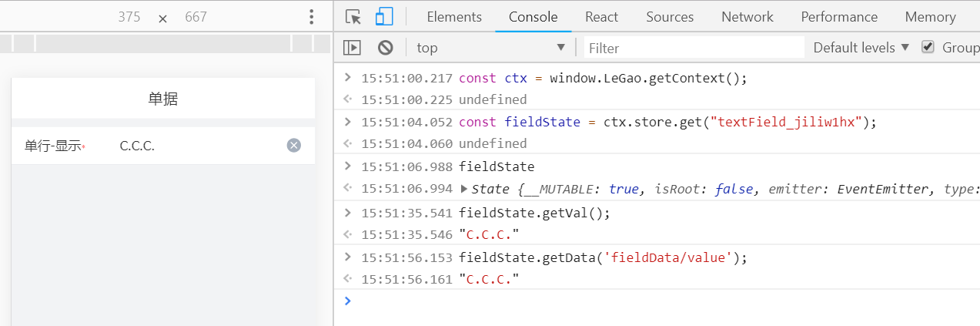The image size is (980, 326).
Task: Open the Default levels dropdown
Action: (861, 48)
